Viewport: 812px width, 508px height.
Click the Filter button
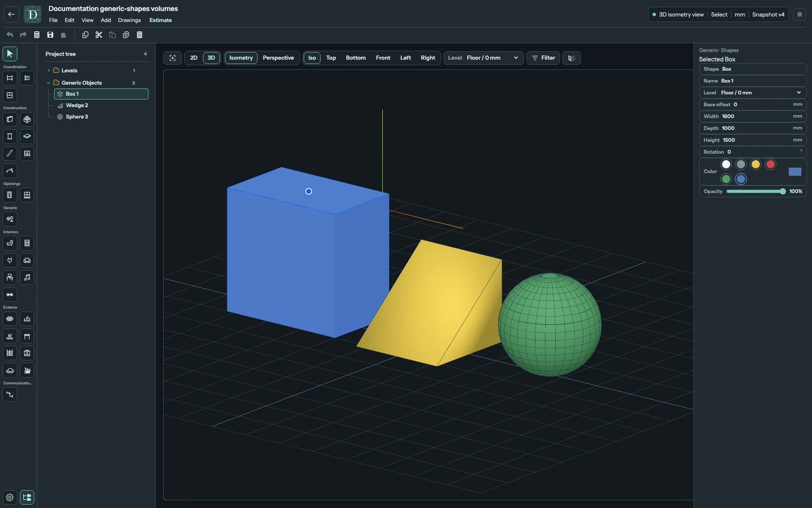point(543,58)
